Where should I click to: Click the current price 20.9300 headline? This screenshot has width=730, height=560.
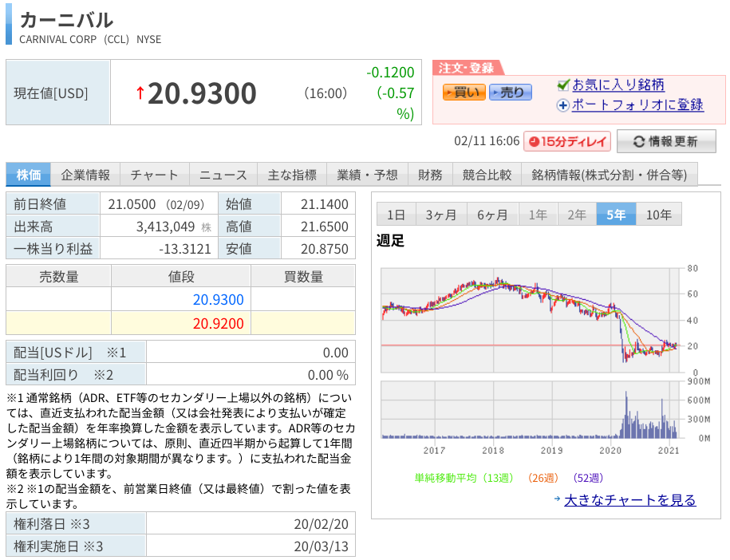point(202,93)
